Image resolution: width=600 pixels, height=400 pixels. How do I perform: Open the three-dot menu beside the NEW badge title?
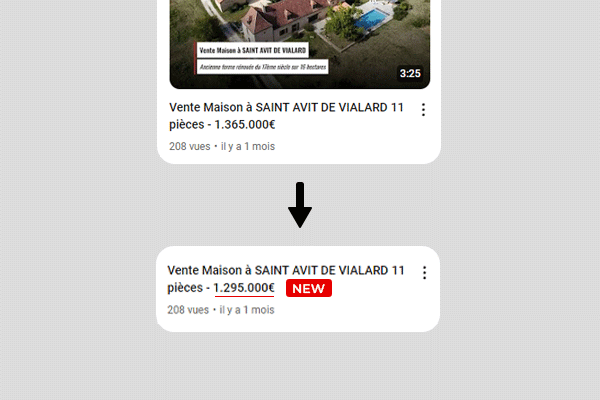424,273
